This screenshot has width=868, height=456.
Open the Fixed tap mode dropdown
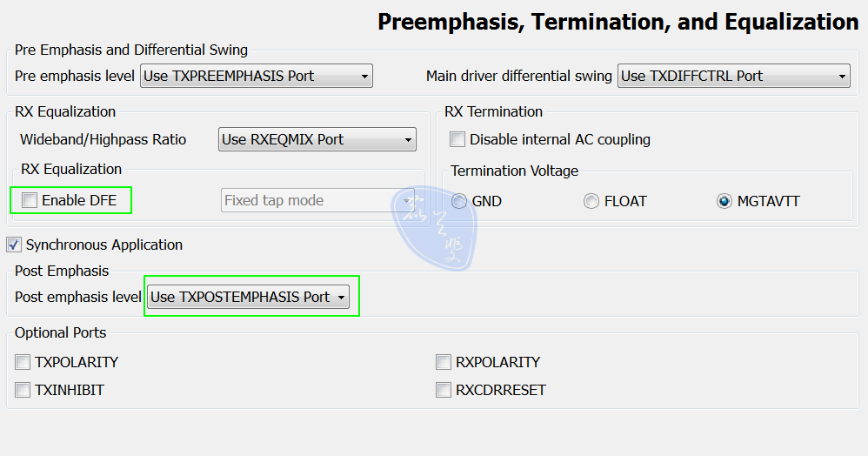[x=318, y=200]
